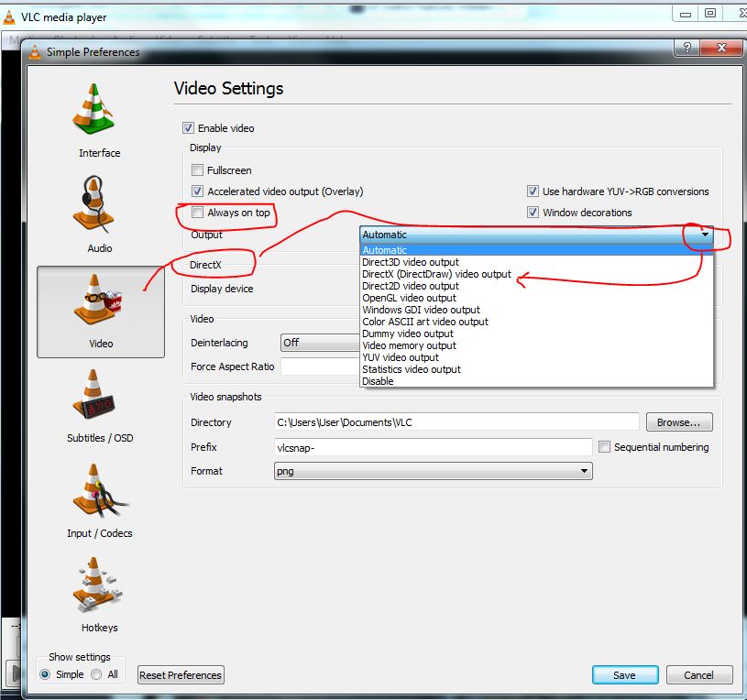The height and width of the screenshot is (700, 747).
Task: Open the snapshot Format dropdown showing png
Action: [x=433, y=471]
